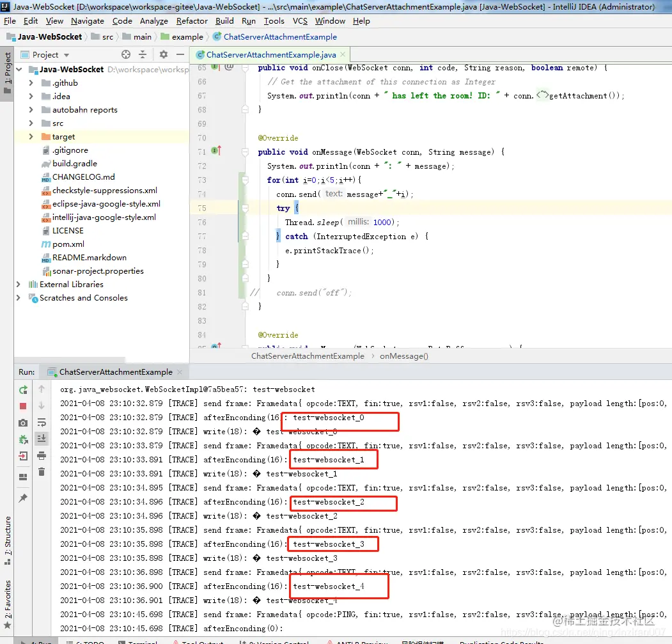672x644 pixels.
Task: Open the Project view dropdown
Action: pos(66,55)
